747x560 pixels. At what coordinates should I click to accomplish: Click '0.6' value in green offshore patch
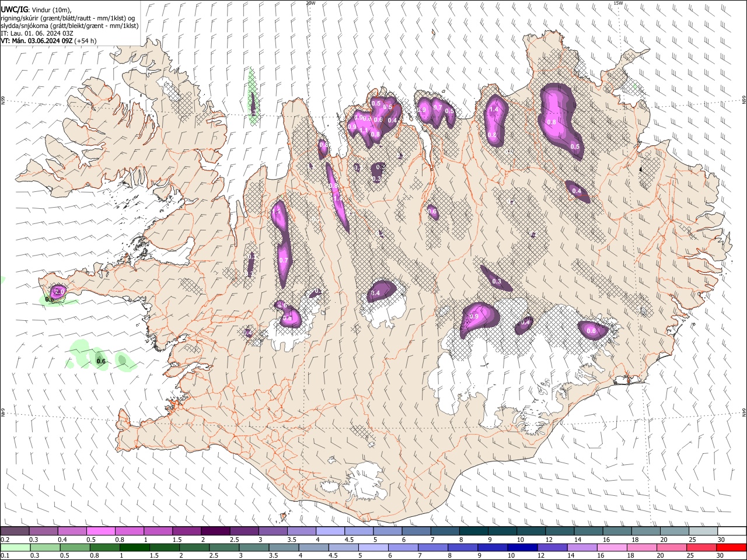point(101,362)
